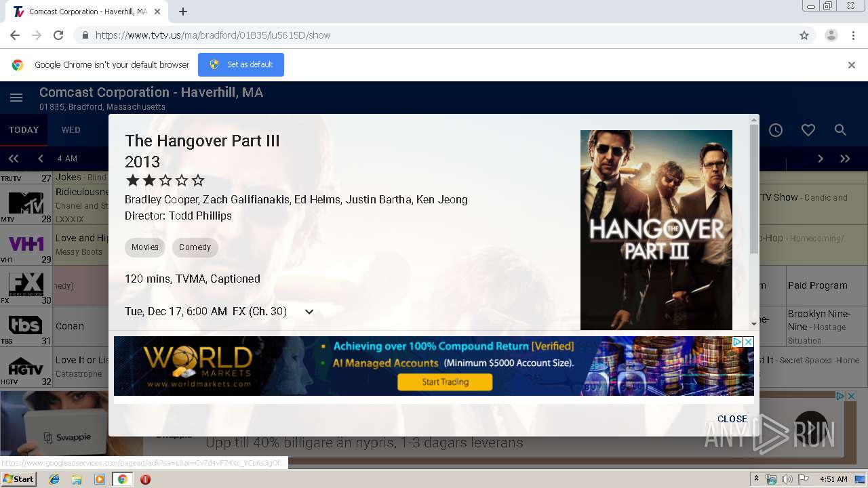Click the FX channel logo
This screenshot has width=868, height=488.
click(26, 284)
